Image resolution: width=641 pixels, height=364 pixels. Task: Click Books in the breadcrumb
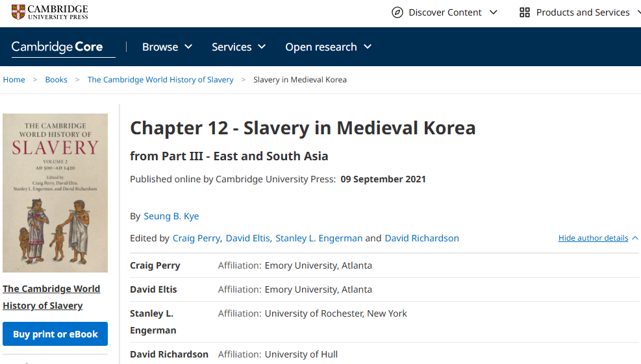(x=56, y=80)
